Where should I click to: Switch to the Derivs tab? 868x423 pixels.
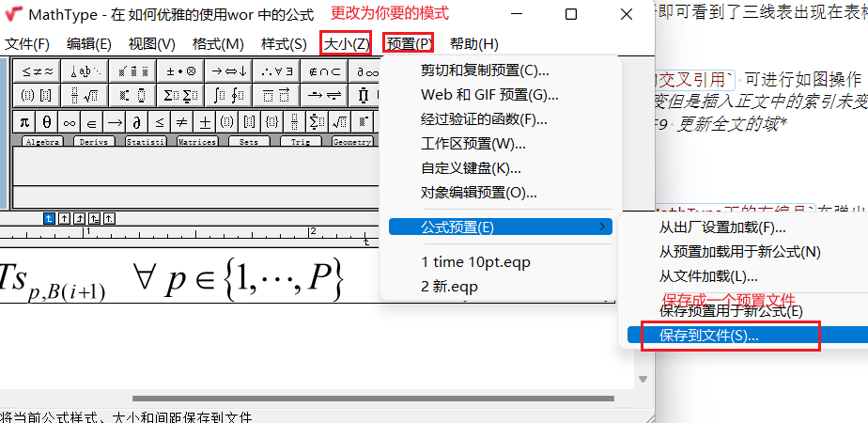coord(94,142)
